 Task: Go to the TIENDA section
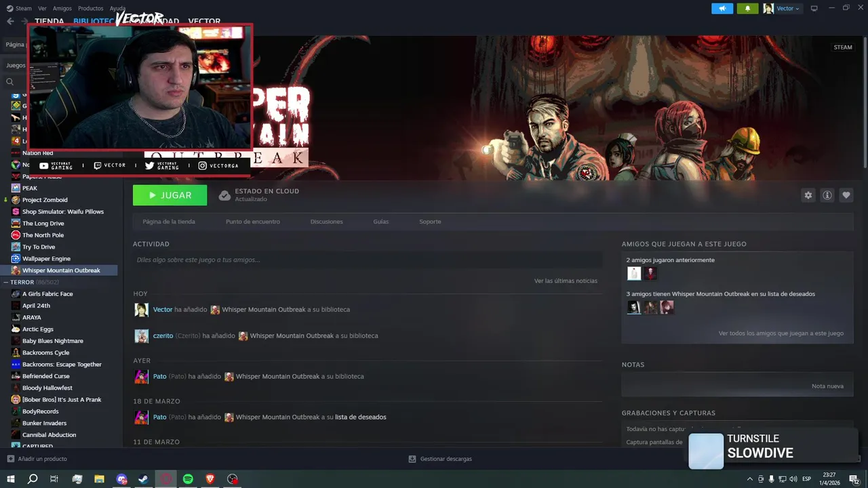pos(50,21)
